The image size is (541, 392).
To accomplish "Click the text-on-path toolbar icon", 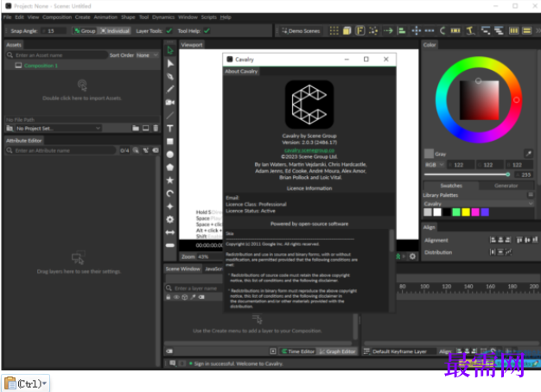I will point(470,31).
